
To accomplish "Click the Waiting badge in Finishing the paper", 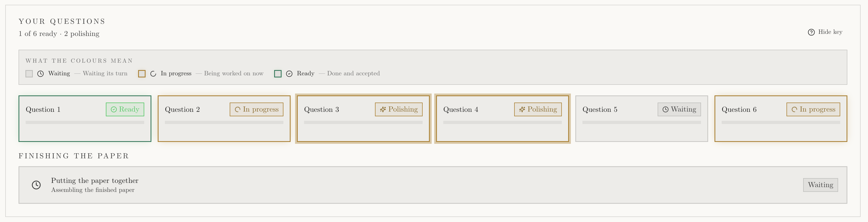I will [820, 185].
